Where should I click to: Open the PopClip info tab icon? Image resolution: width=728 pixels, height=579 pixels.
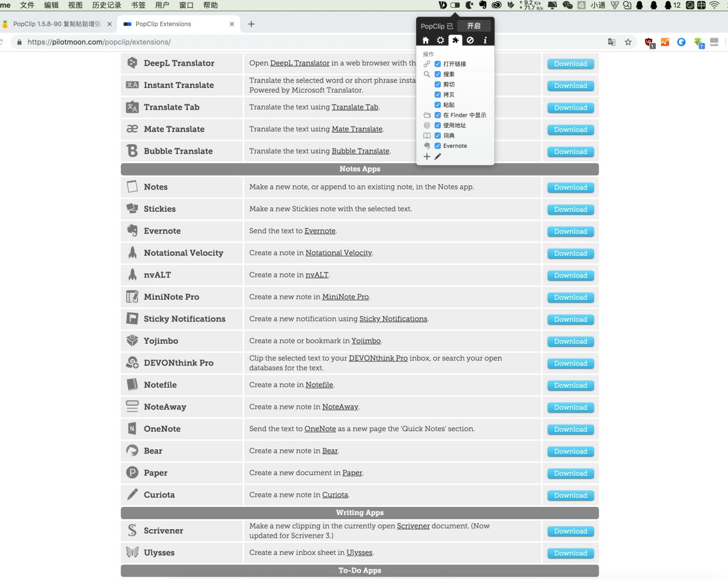(485, 40)
